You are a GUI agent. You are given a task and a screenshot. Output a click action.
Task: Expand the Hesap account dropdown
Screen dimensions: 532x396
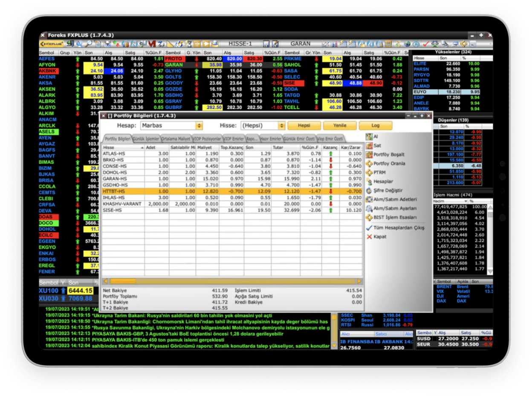tap(199, 126)
